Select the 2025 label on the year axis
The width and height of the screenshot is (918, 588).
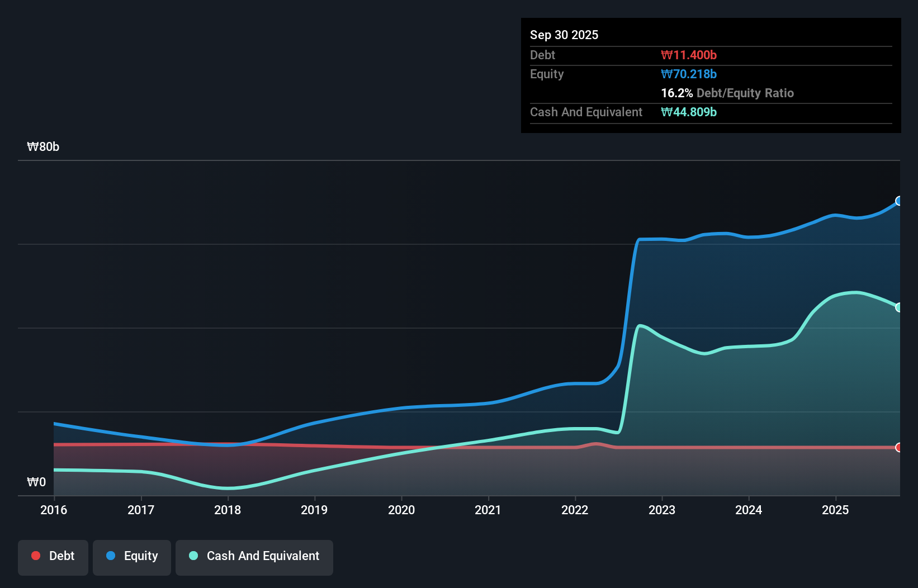point(835,510)
